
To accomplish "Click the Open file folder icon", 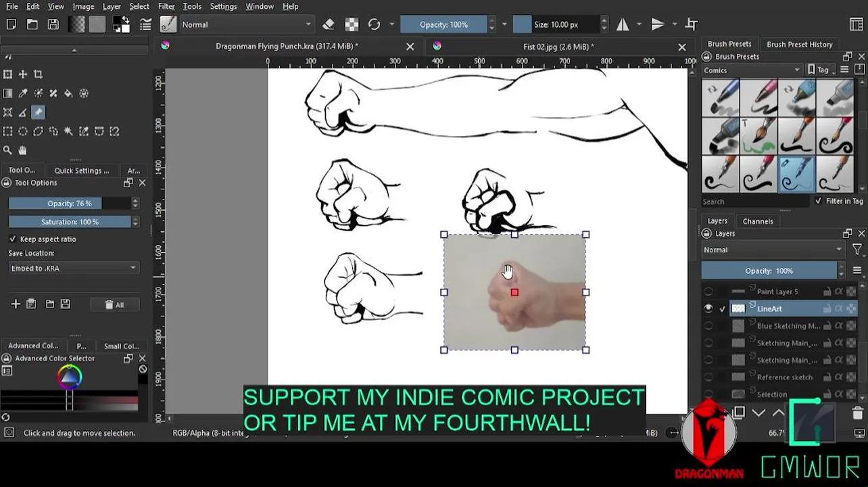I will (x=32, y=24).
